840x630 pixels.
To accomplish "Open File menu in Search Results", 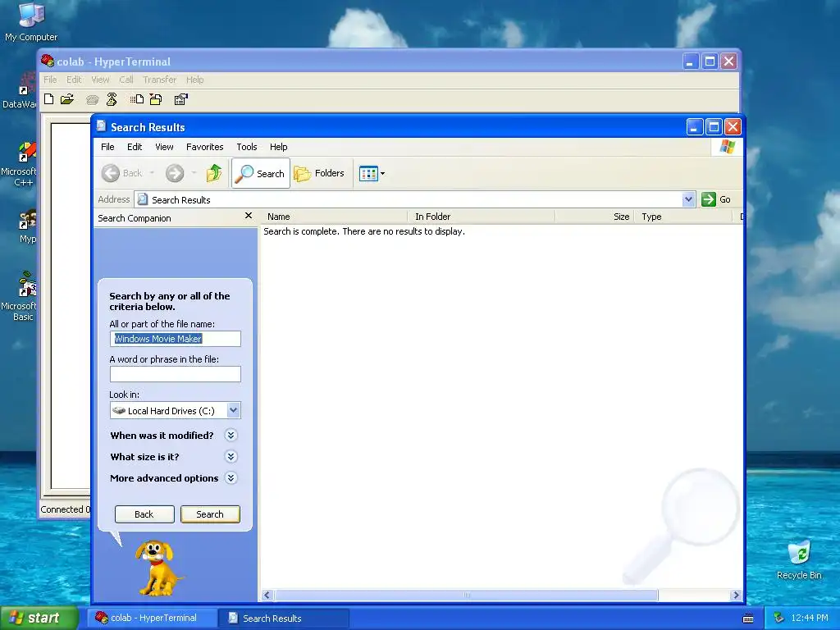I will [x=107, y=147].
